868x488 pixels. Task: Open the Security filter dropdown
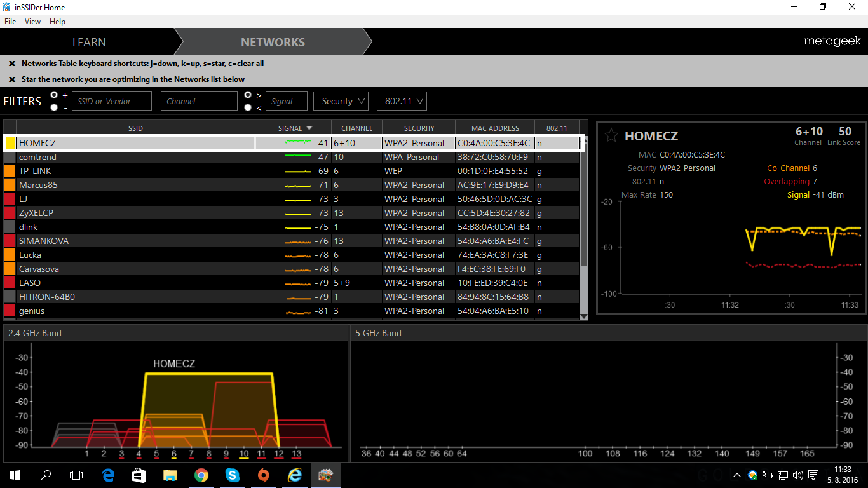coord(341,101)
